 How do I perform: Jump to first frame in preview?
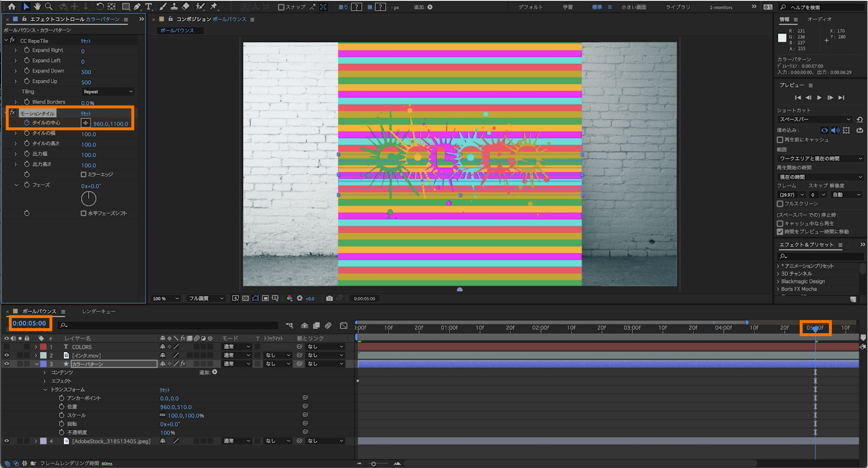click(x=798, y=98)
